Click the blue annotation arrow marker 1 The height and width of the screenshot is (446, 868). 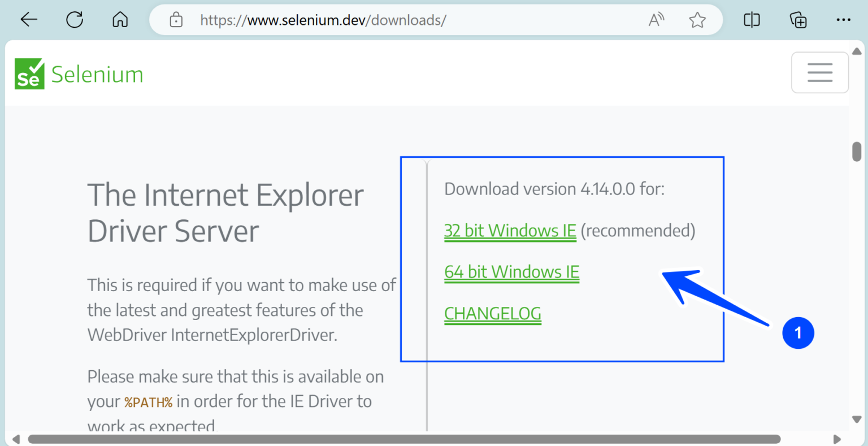(x=798, y=334)
